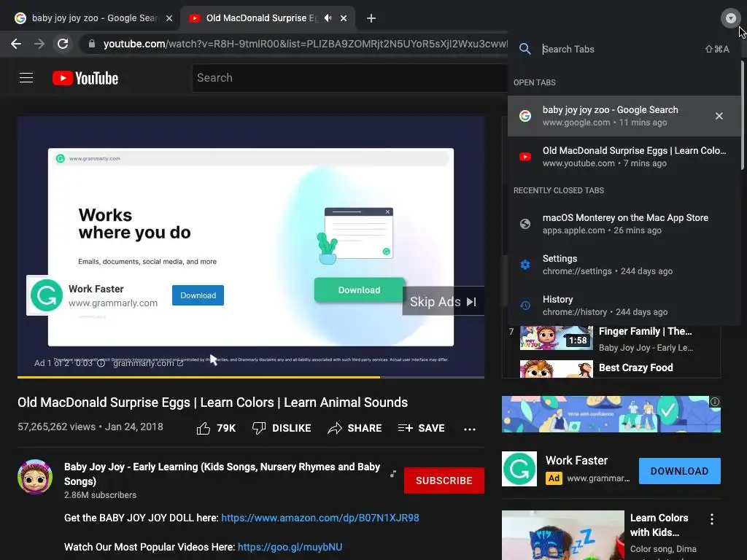Close the Old MacDonald Surprise Eggs tab
Screen dimensions: 747x560
[x=344, y=18]
